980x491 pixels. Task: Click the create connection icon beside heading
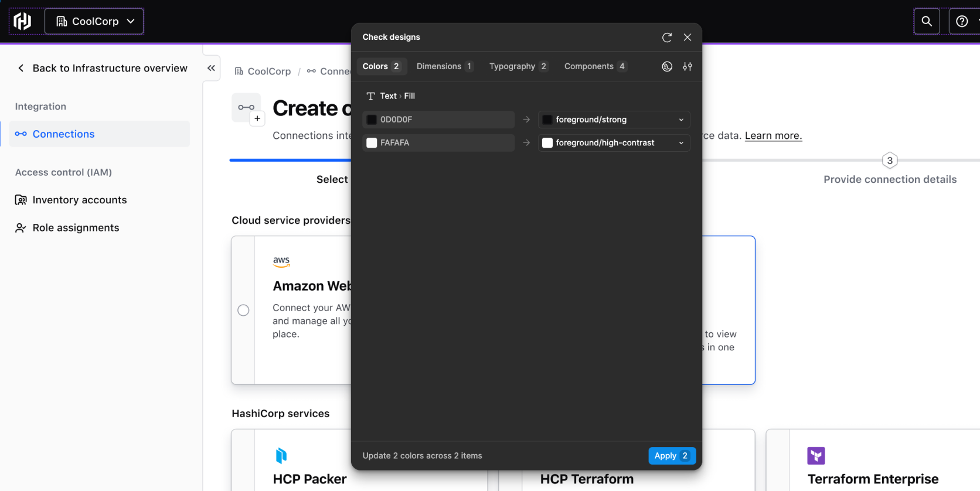[x=249, y=109]
